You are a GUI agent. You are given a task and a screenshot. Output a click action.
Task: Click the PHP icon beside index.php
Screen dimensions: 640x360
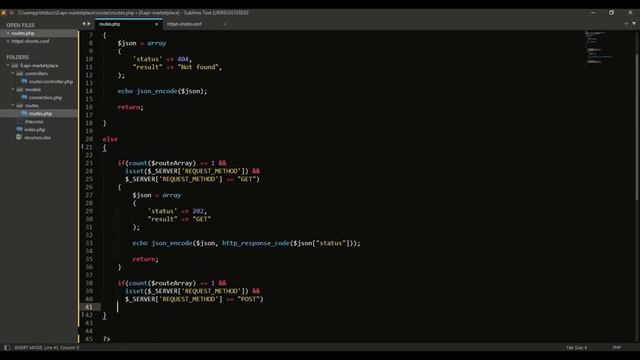pos(19,129)
